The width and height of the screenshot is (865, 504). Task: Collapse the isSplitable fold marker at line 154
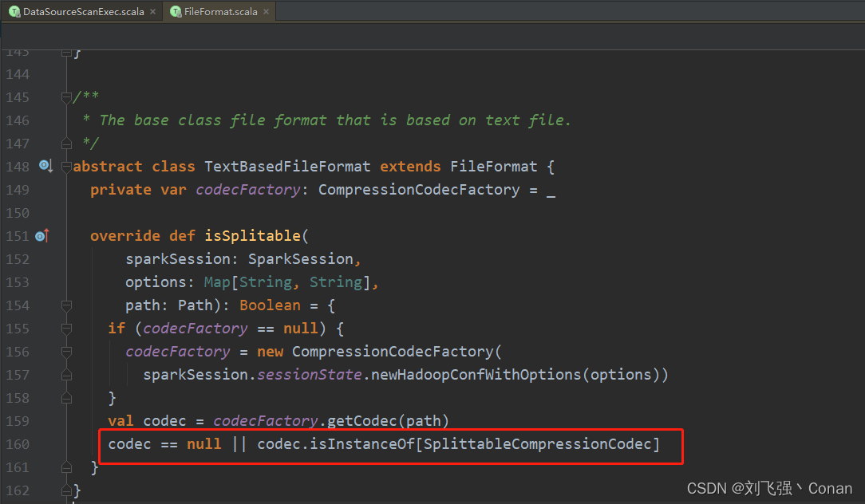point(66,305)
